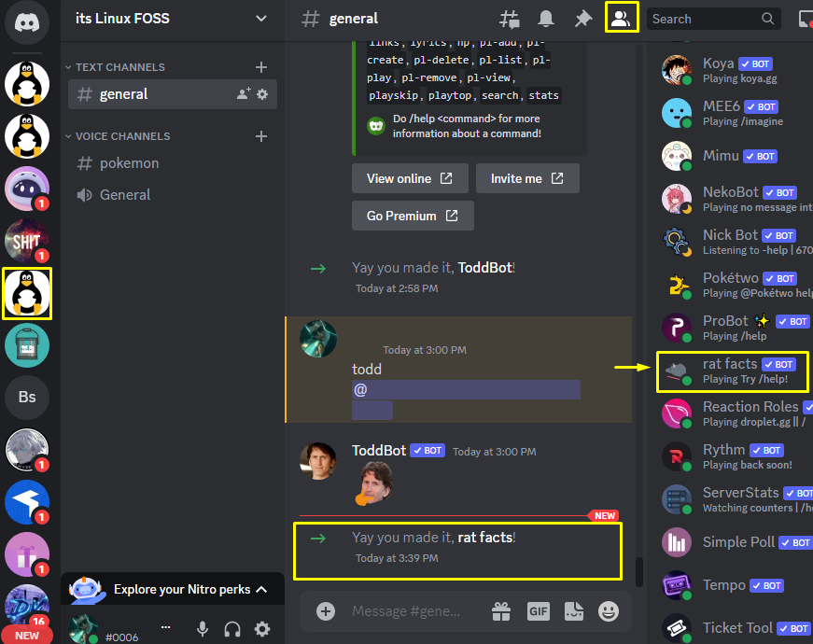The height and width of the screenshot is (644, 813).
Task: Toggle the member list icon
Action: (x=620, y=19)
